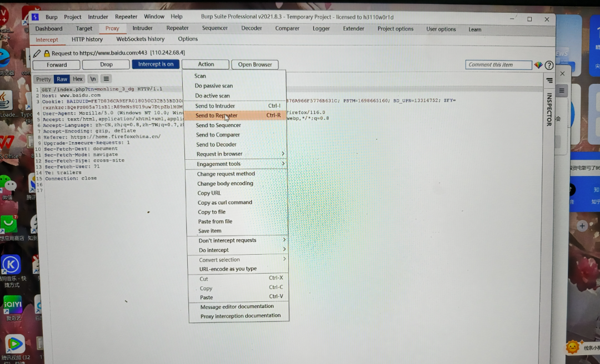600x364 pixels.
Task: Expand the Engagement tools submenu
Action: [x=236, y=164]
